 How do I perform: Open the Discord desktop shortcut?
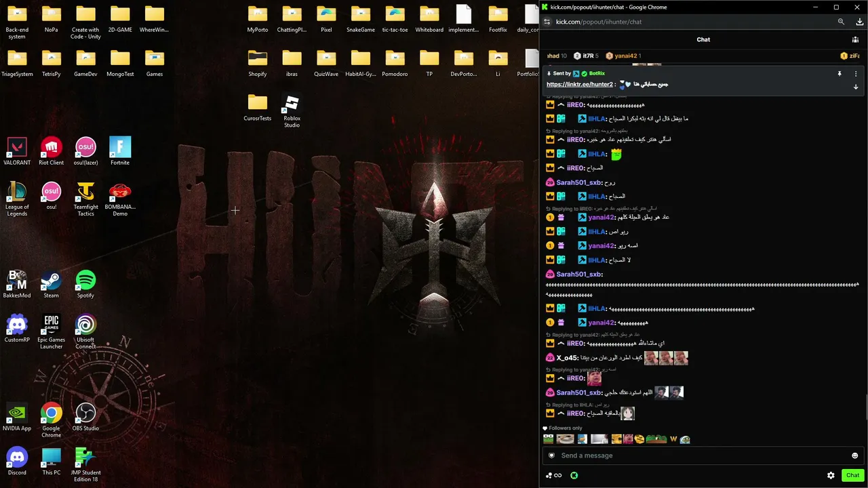point(17,462)
